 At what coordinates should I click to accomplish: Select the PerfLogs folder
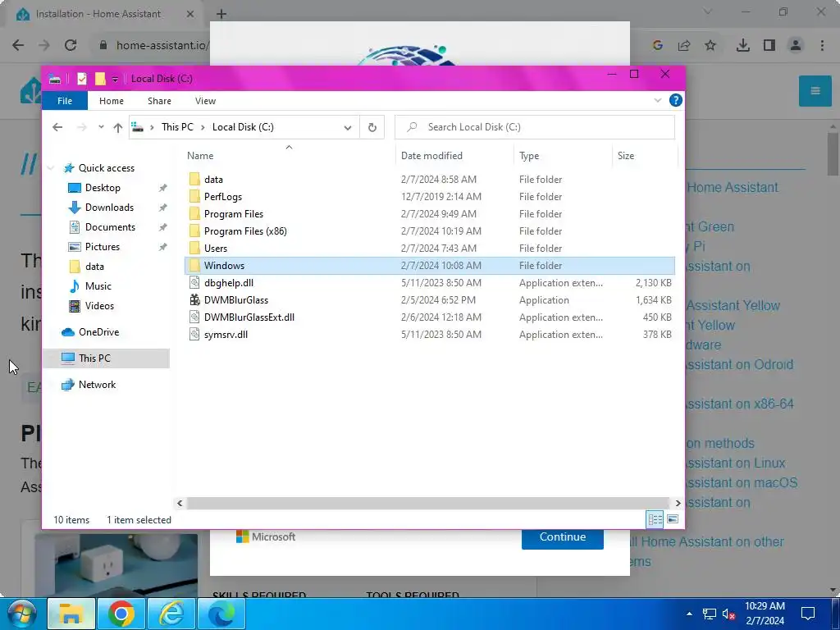point(223,197)
